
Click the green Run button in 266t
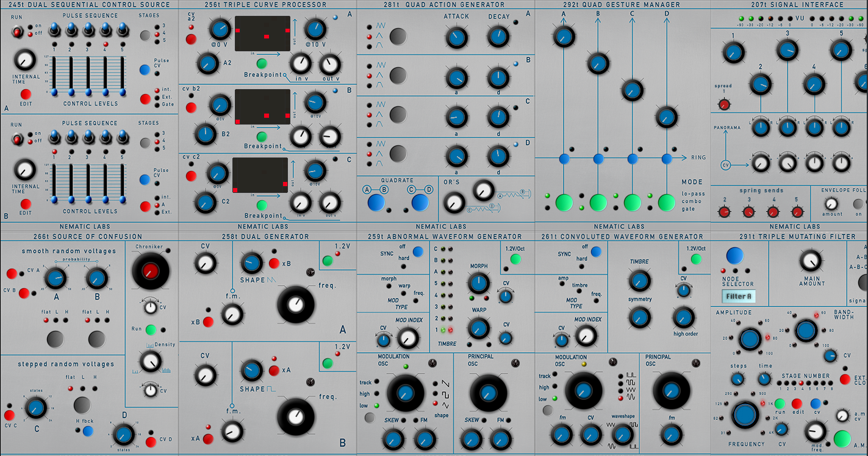(x=151, y=330)
